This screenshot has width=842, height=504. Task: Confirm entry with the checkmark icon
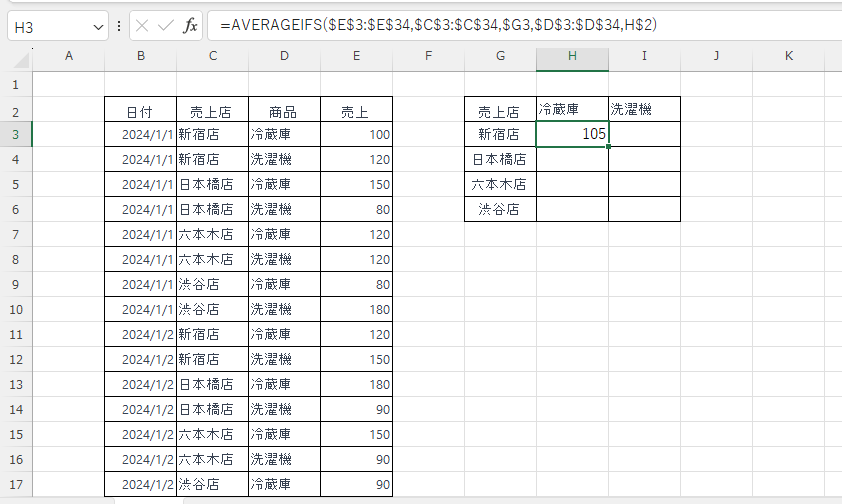click(165, 26)
